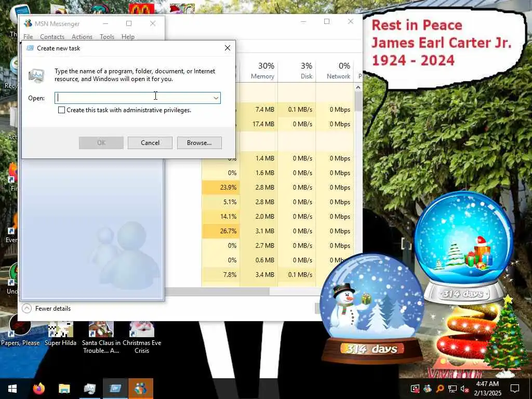Open the network tray icon
Viewport: 532px width, 399px height.
(453, 389)
